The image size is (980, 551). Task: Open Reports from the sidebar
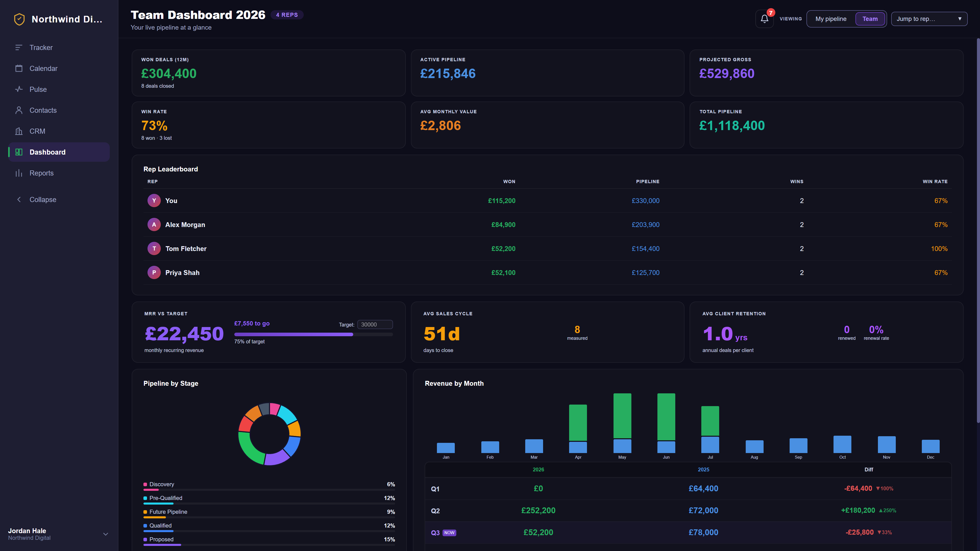59,173
